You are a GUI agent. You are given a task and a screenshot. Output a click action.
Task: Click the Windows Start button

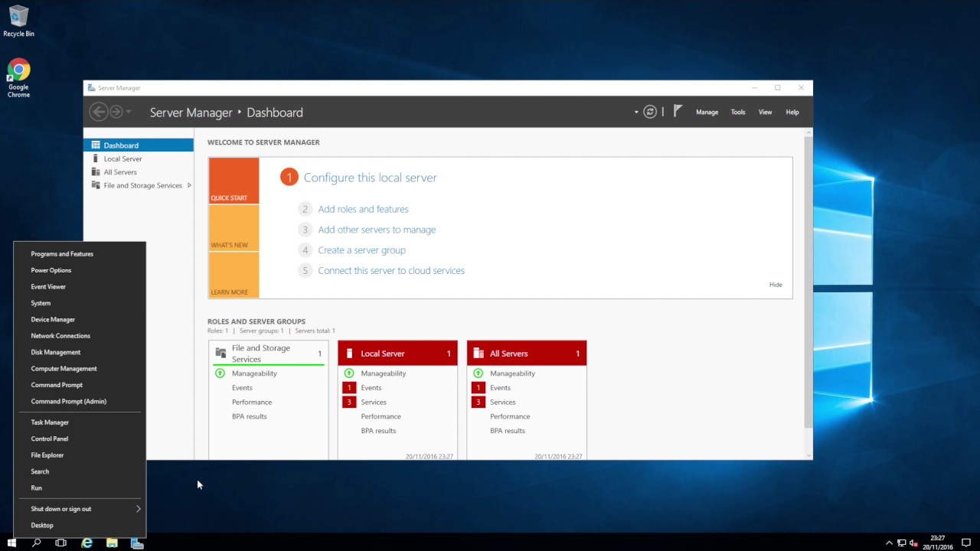11,543
